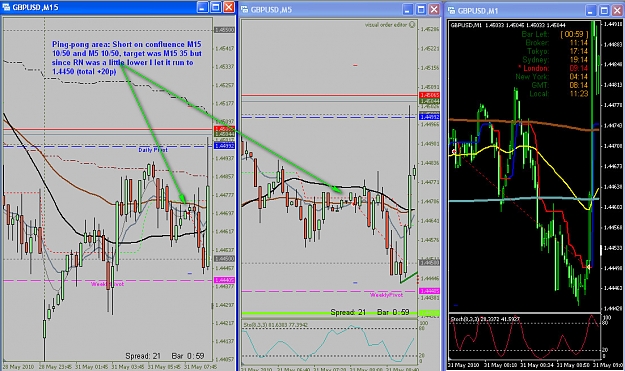Maximize the GBPUSD,M5 chart window
The height and width of the screenshot is (371, 625).
pos(421,9)
